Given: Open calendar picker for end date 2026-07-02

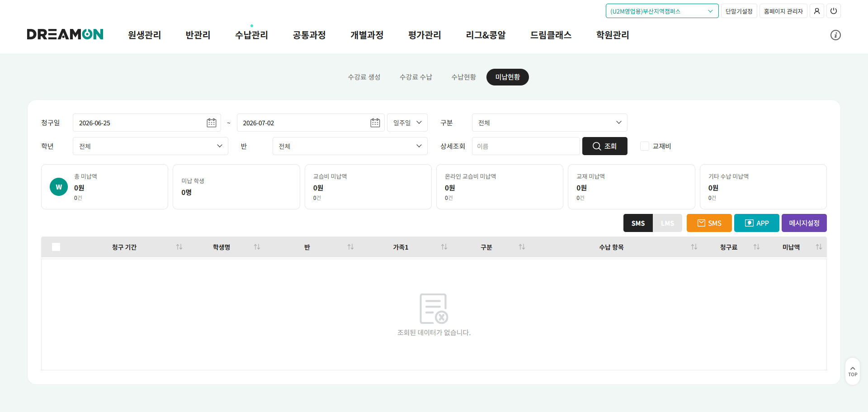Looking at the screenshot, I should pos(375,123).
